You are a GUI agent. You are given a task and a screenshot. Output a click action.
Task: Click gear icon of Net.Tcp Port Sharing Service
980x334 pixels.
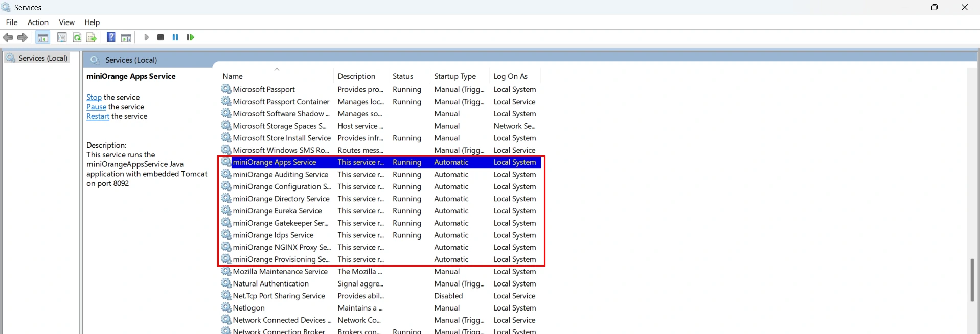point(226,296)
